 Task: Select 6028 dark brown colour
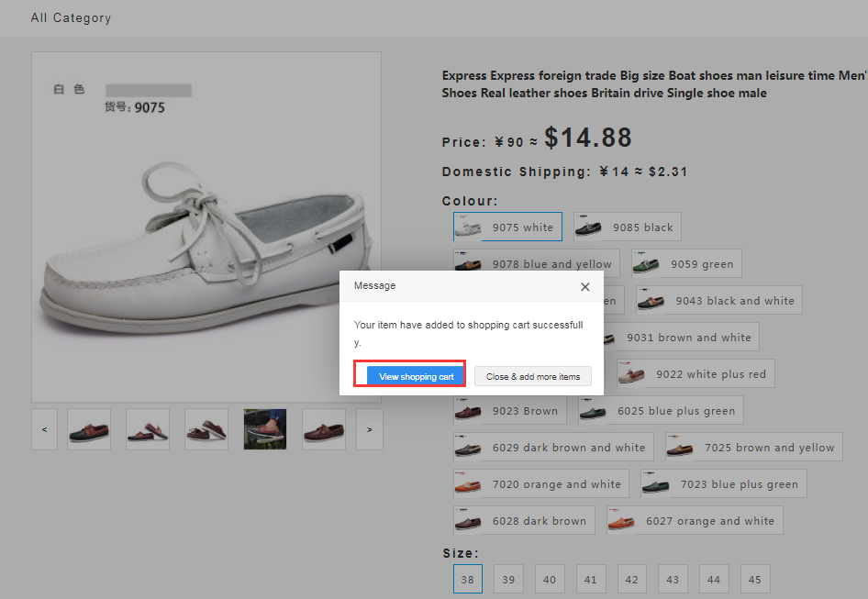[524, 520]
